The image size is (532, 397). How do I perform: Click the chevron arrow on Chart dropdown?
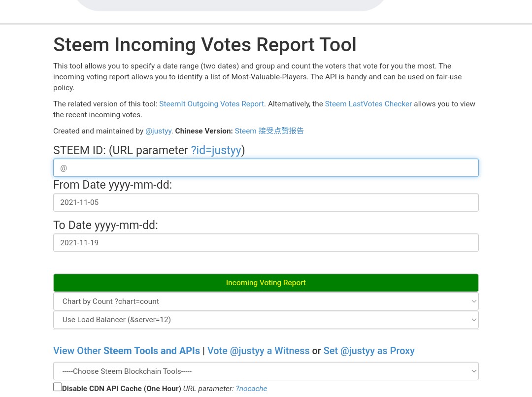click(473, 301)
